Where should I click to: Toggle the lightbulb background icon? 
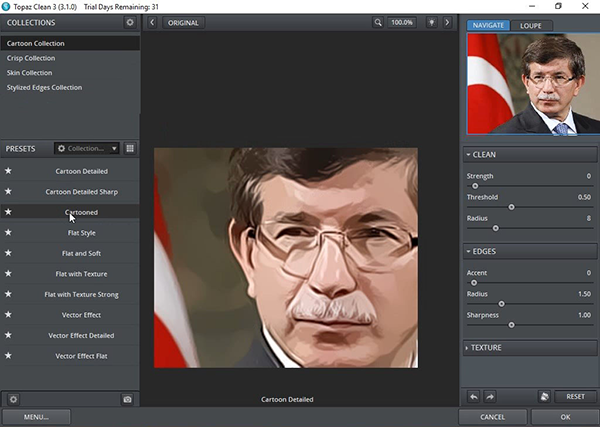431,22
